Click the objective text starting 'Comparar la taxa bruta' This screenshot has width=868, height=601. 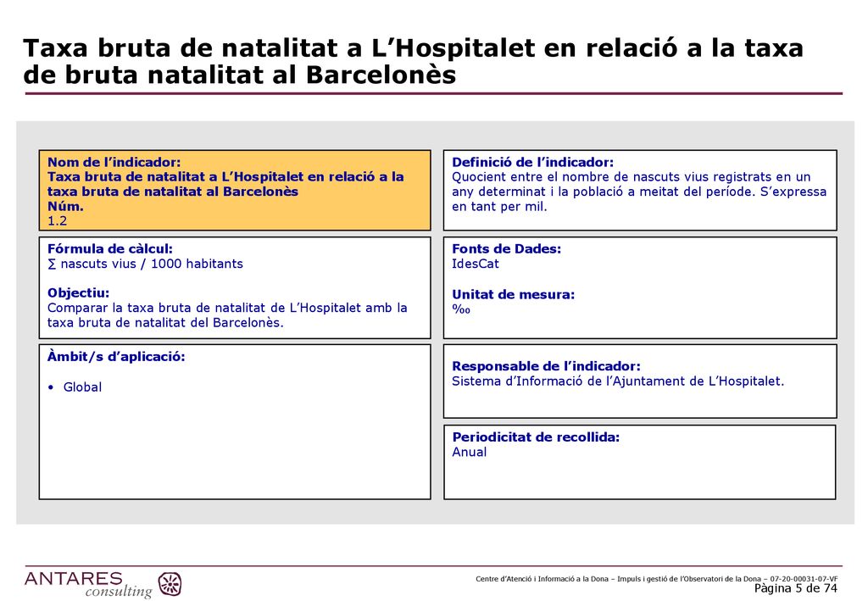(x=227, y=314)
